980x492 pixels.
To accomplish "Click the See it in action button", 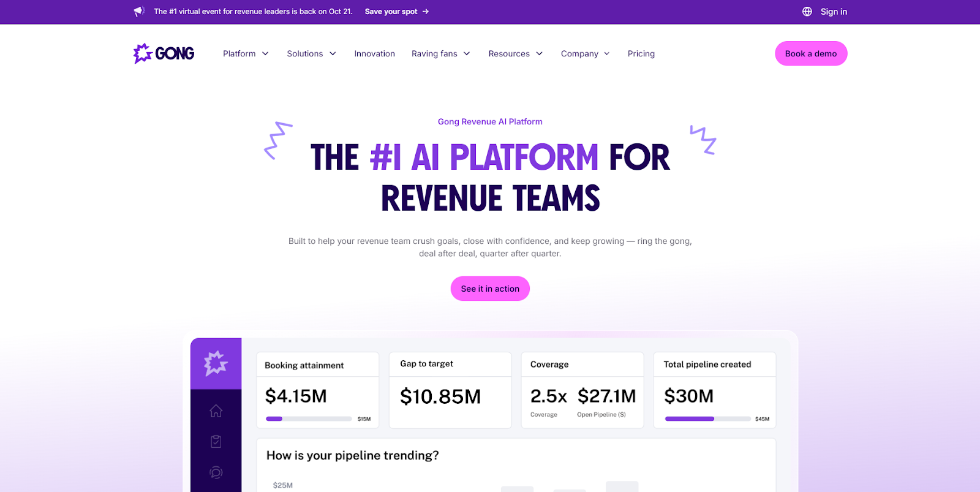I will pos(490,289).
